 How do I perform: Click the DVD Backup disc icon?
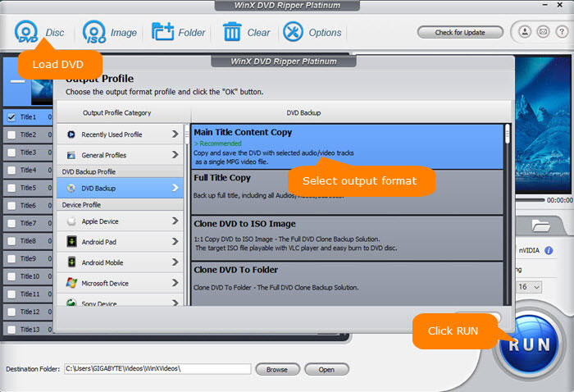click(71, 188)
